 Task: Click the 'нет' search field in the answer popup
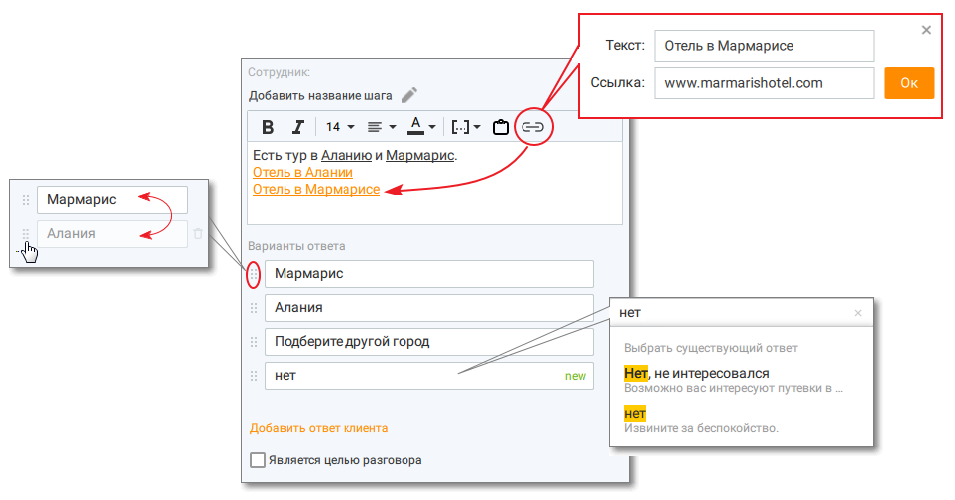[731, 312]
